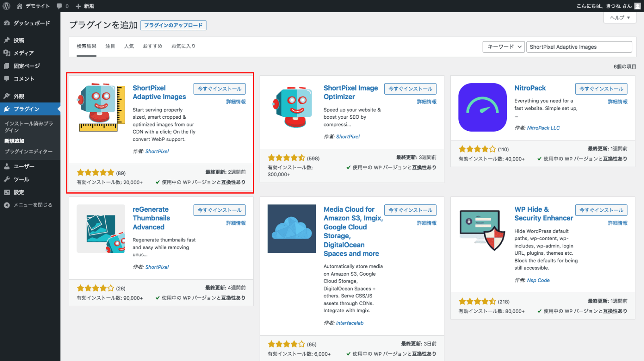Open the WordPress logo menu
Viewport: 644px width, 361px height.
click(6, 6)
